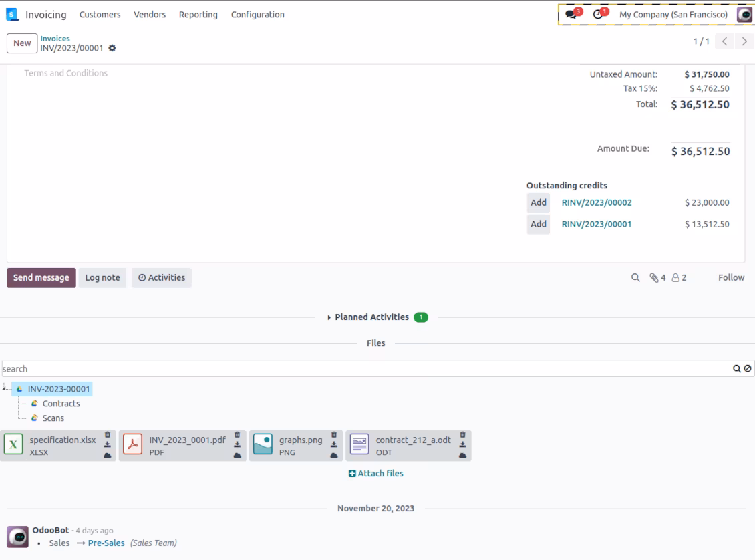Upload graphs.png to cloud
The image size is (755, 560).
(333, 456)
